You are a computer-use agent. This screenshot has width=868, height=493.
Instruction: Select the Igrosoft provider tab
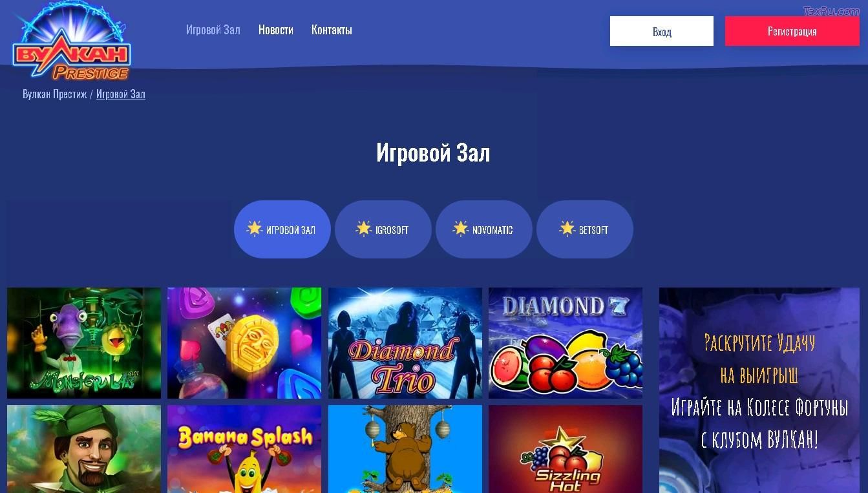(x=383, y=229)
